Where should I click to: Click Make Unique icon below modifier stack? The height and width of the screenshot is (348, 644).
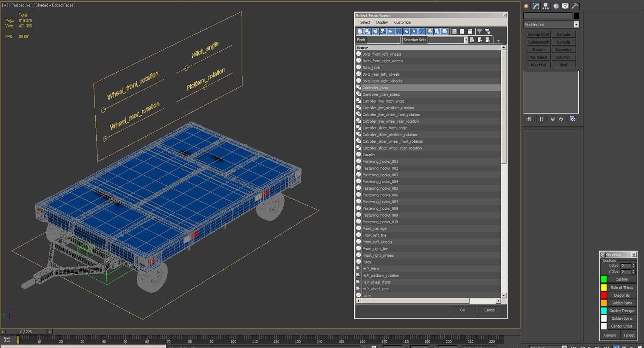(553, 119)
